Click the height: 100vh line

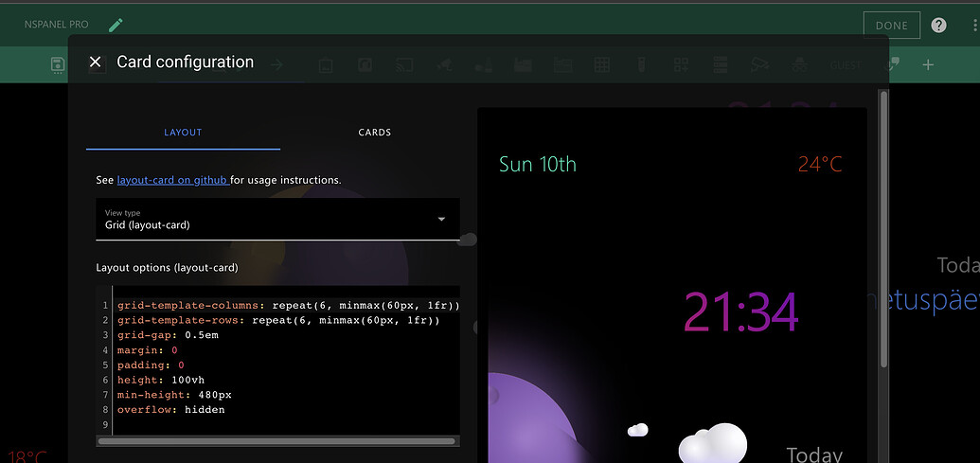[x=161, y=380]
